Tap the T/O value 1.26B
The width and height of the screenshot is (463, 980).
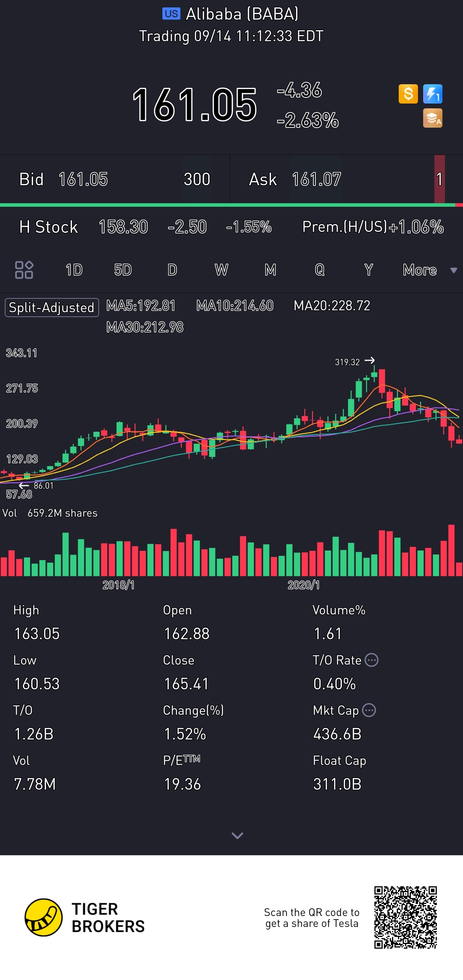(34, 734)
